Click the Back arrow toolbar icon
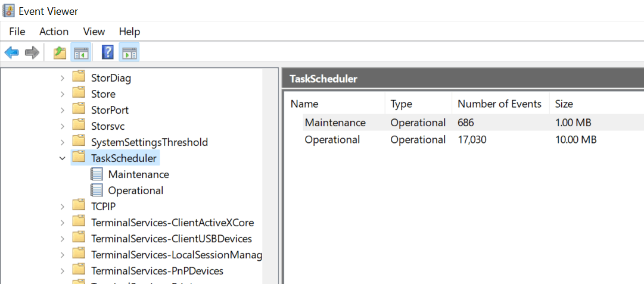644x284 pixels. [x=11, y=52]
